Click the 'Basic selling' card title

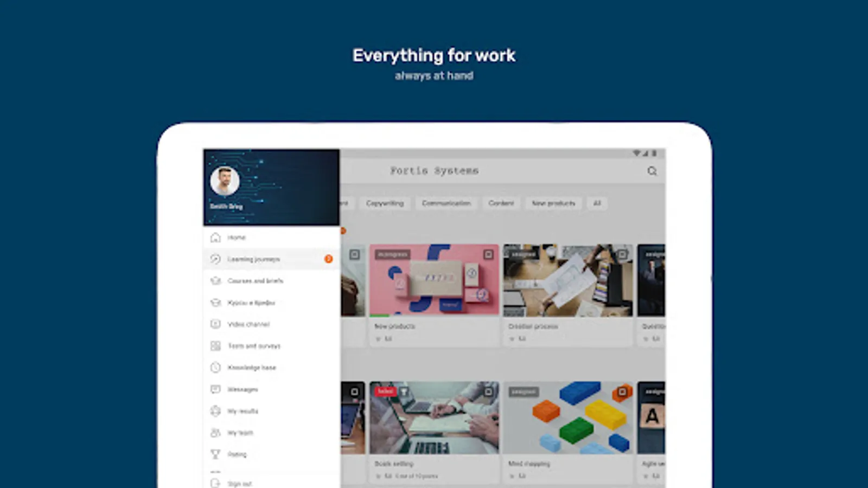[394, 464]
